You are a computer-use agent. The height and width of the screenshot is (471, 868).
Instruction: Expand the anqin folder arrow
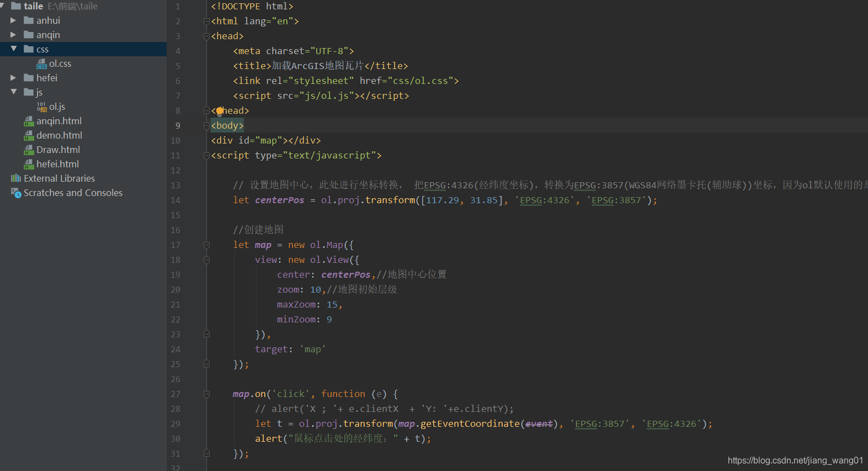(x=13, y=35)
